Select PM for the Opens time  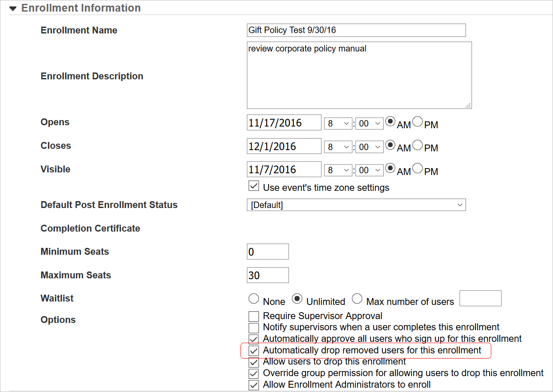click(418, 121)
